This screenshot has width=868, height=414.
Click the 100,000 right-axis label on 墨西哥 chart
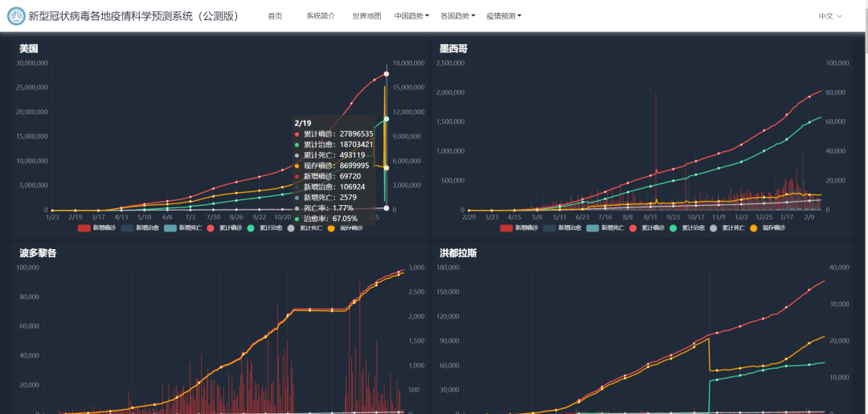click(837, 63)
